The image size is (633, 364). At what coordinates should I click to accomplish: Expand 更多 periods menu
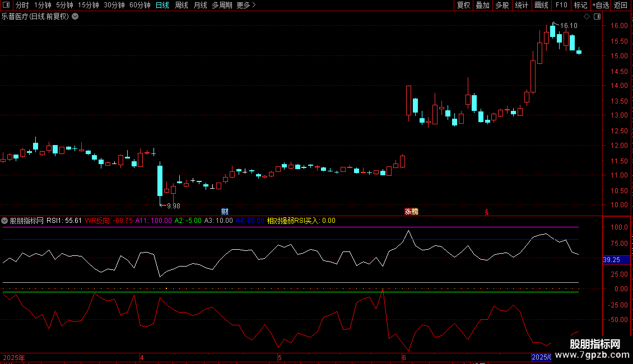pyautogui.click(x=246, y=5)
